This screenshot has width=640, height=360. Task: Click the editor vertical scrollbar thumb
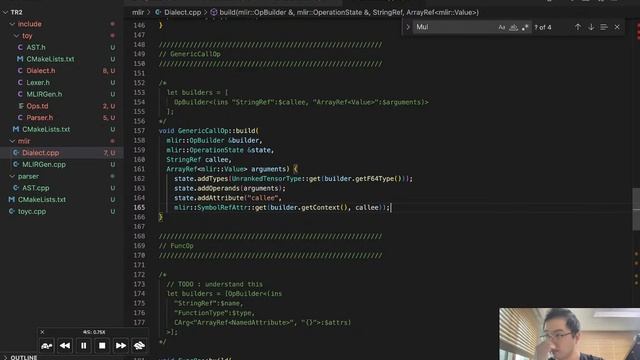click(636, 209)
